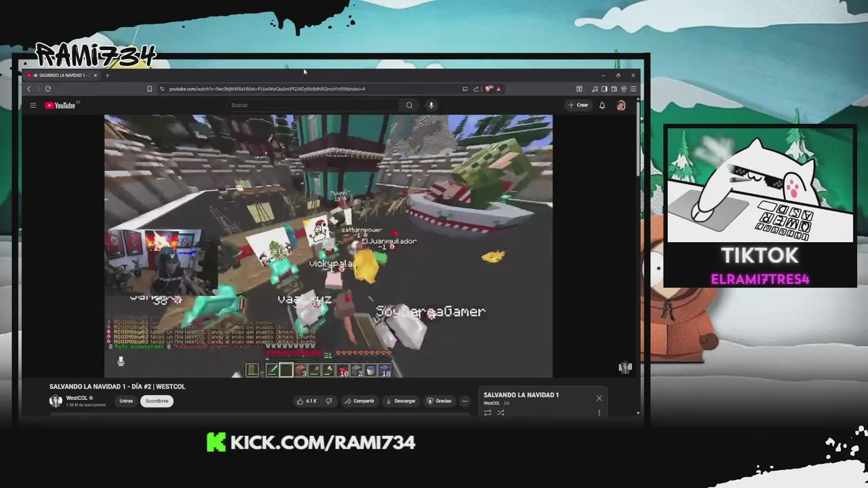Open the Brave Shields lion icon
Screen dimensions: 868x488
[488, 89]
